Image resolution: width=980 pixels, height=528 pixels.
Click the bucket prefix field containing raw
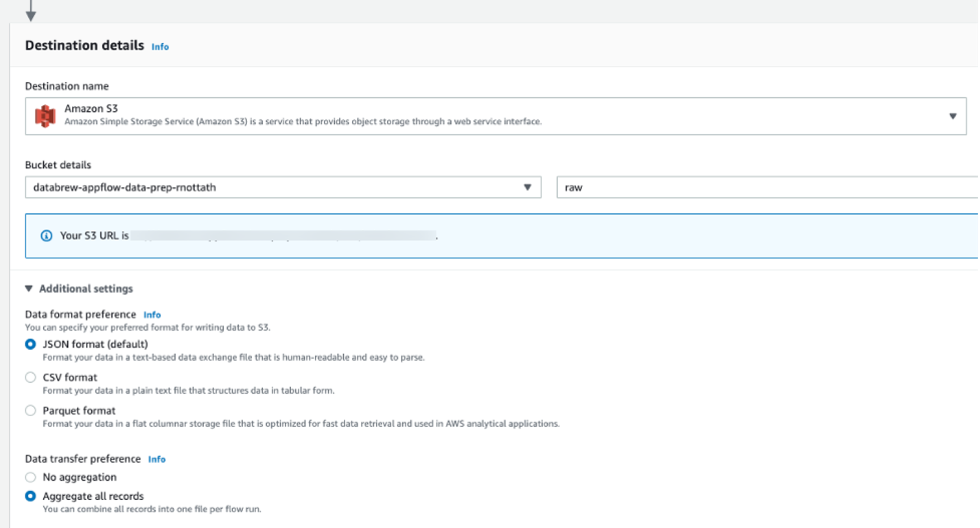coord(768,187)
